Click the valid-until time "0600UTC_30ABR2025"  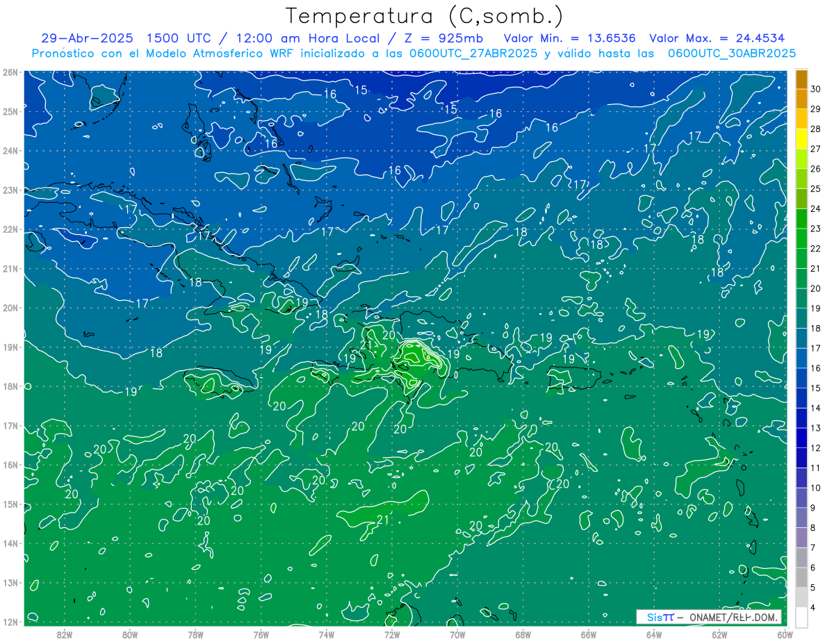click(731, 53)
